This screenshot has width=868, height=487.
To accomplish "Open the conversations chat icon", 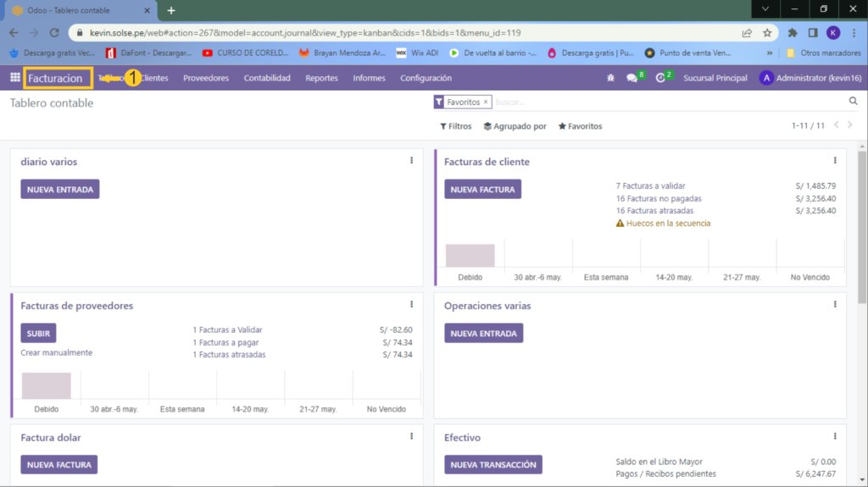I will 632,78.
